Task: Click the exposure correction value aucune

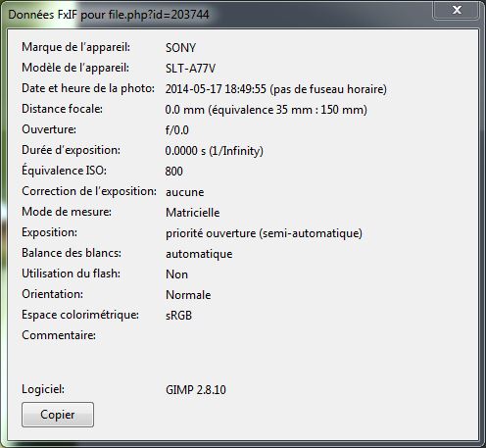Action: click(x=185, y=192)
